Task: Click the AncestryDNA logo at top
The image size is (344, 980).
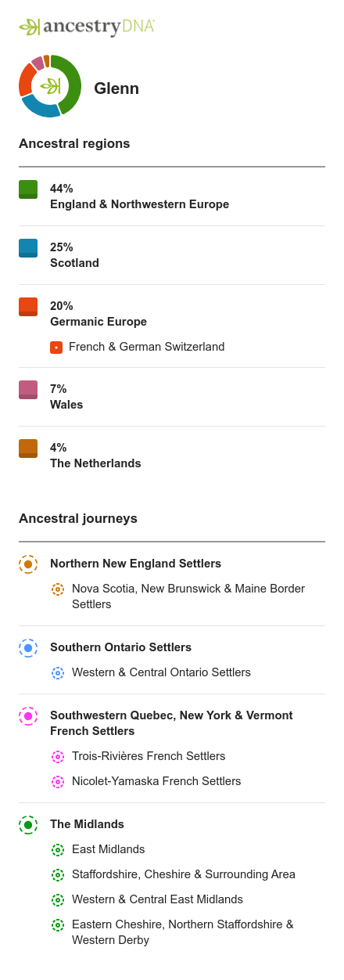Action: (87, 27)
